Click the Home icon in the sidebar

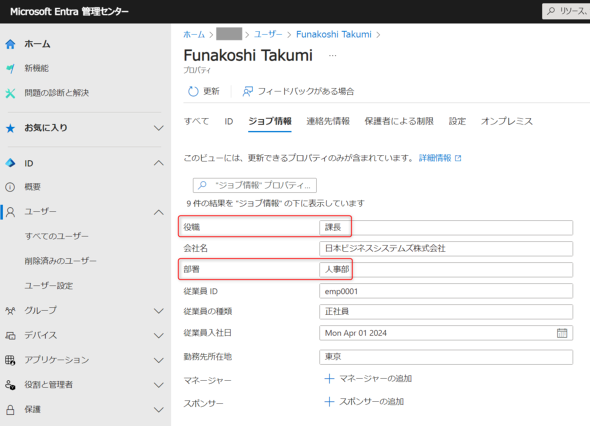[x=11, y=44]
